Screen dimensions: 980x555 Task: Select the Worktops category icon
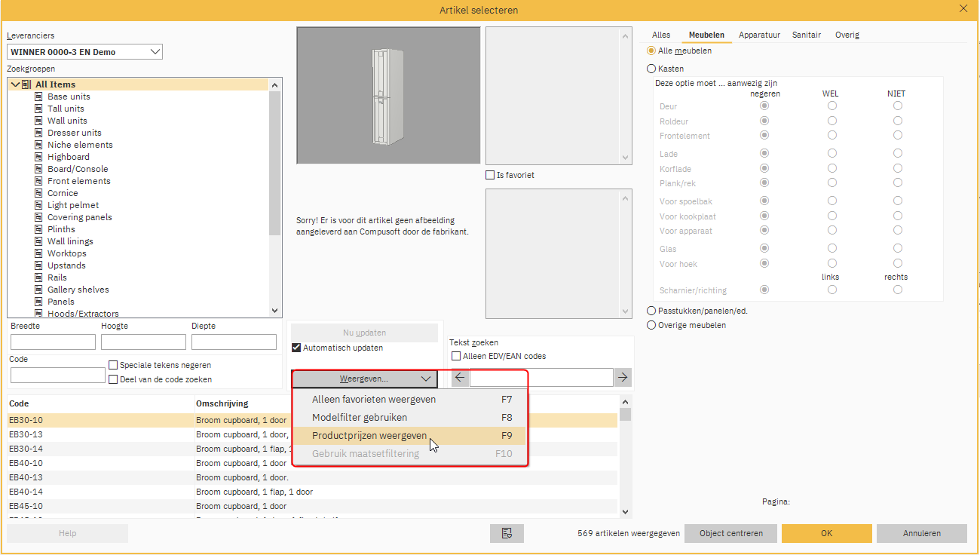click(38, 253)
